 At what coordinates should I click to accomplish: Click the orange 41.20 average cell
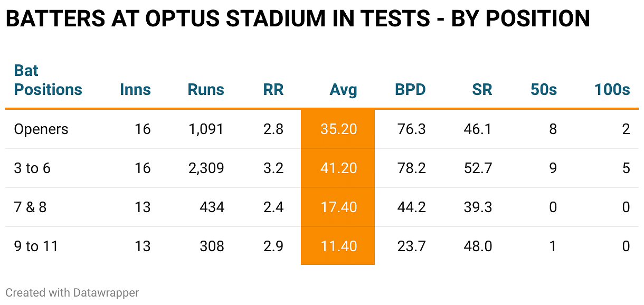[x=338, y=168]
